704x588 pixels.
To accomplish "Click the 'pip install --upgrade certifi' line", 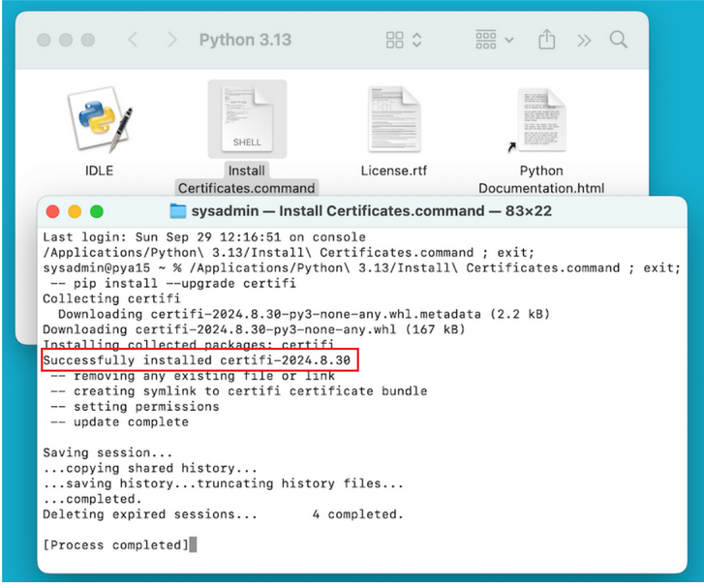I will pyautogui.click(x=173, y=284).
